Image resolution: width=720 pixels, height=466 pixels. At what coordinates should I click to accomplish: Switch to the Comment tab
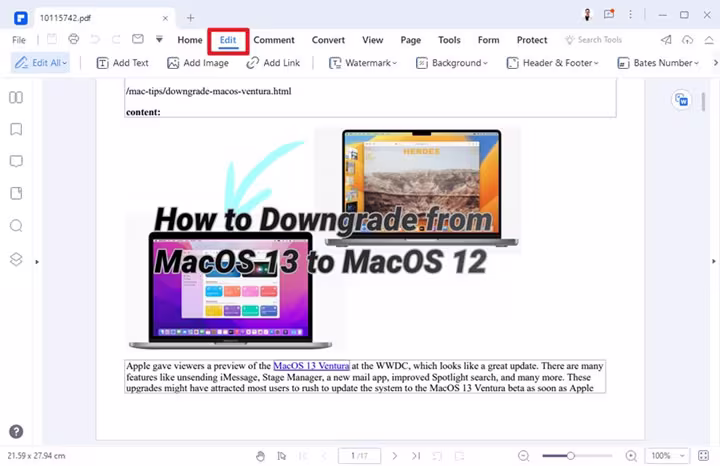point(274,40)
